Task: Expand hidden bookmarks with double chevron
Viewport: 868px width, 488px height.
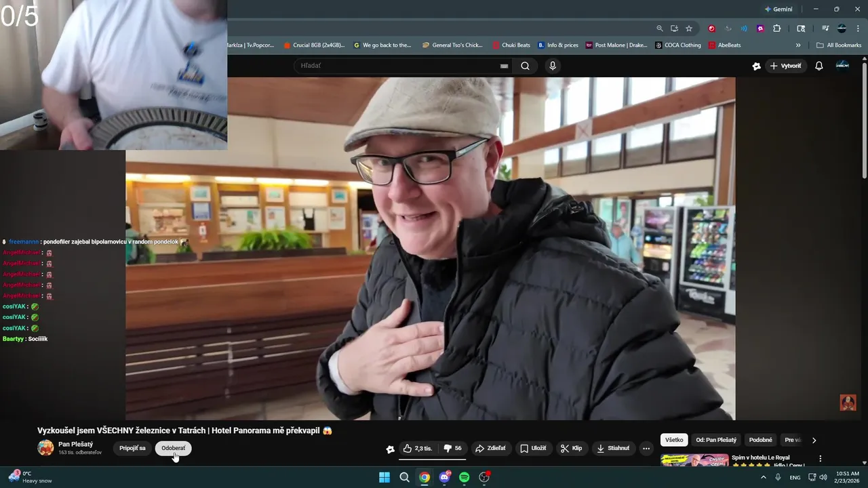Action: point(798,45)
